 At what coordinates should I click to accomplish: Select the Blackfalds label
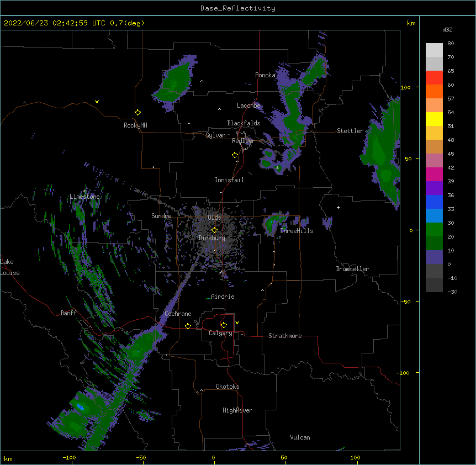click(244, 123)
